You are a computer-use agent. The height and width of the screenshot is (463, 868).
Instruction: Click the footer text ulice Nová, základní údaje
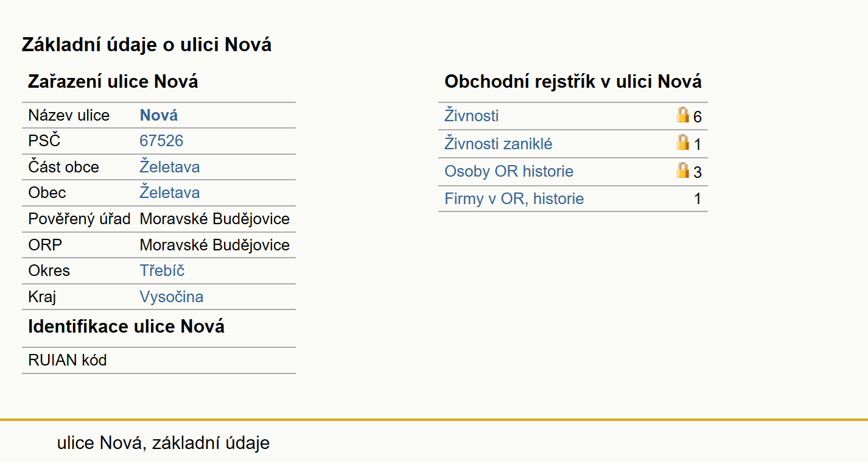[x=163, y=443]
